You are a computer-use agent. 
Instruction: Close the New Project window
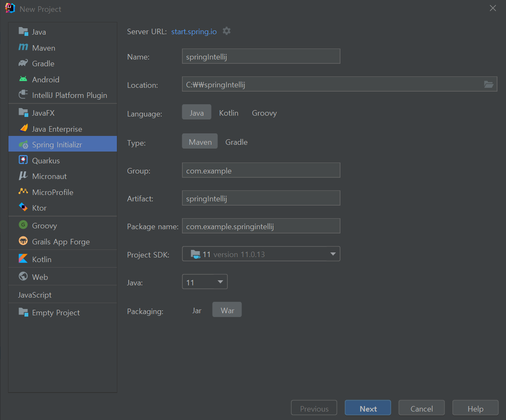click(493, 8)
